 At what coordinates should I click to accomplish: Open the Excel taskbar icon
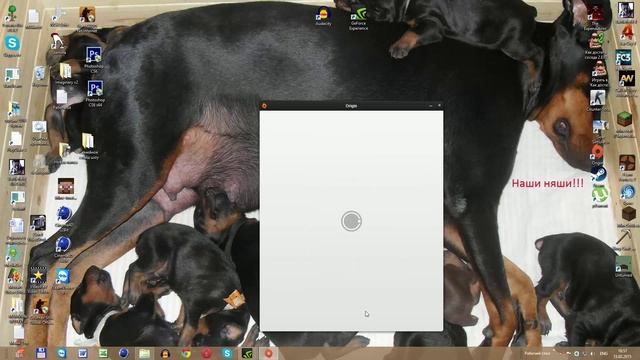(x=103, y=353)
